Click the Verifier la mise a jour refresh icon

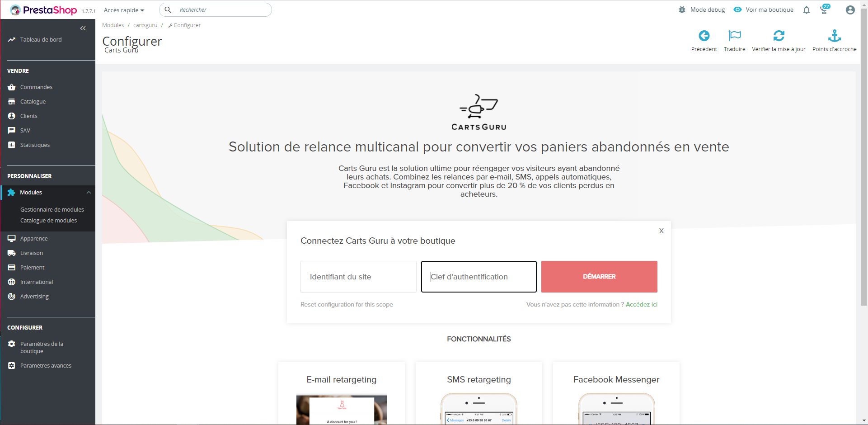point(779,36)
